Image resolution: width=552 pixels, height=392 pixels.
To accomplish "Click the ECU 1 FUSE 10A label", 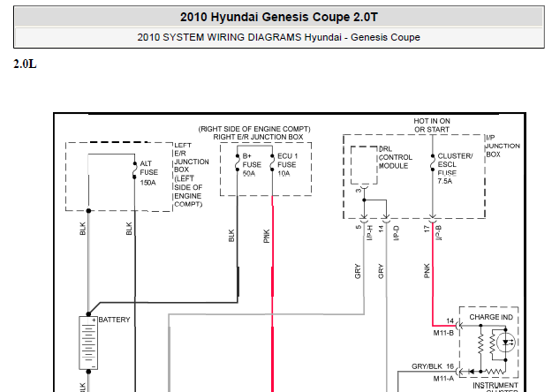I will tap(287, 165).
